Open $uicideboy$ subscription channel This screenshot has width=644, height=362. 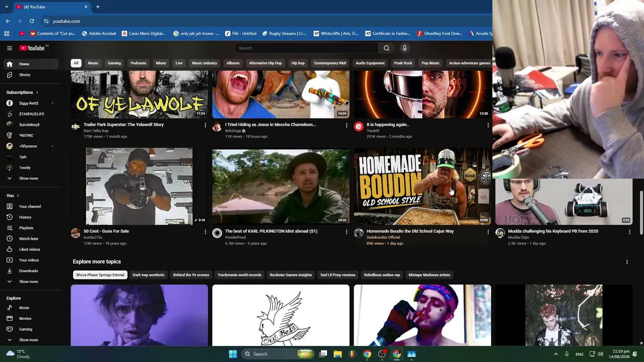click(x=29, y=125)
